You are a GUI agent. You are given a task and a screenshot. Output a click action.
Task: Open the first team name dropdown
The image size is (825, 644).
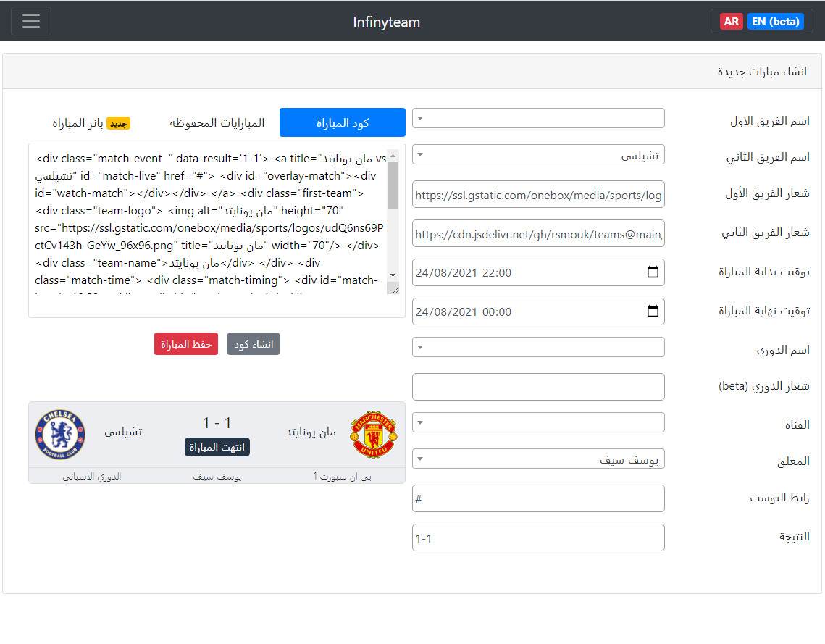[x=538, y=117]
